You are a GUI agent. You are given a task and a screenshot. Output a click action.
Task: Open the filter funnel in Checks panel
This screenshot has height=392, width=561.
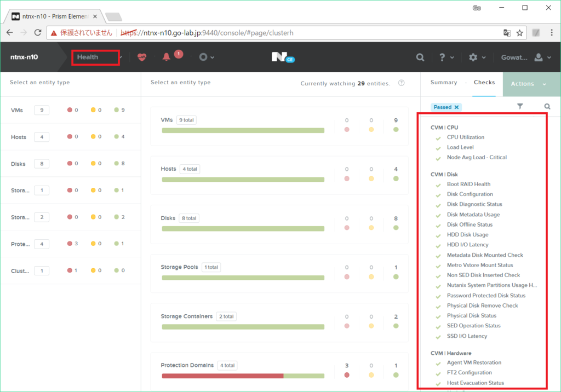click(x=520, y=106)
